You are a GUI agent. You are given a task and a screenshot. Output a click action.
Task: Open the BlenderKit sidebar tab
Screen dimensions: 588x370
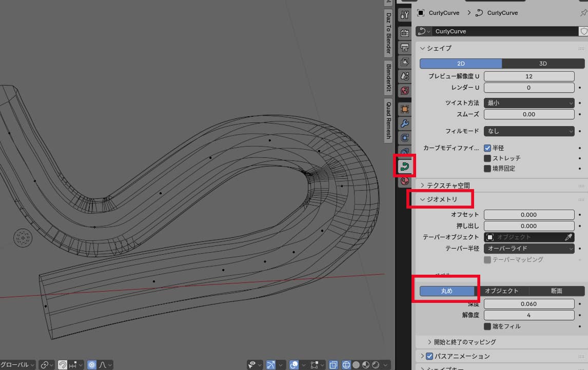point(388,78)
